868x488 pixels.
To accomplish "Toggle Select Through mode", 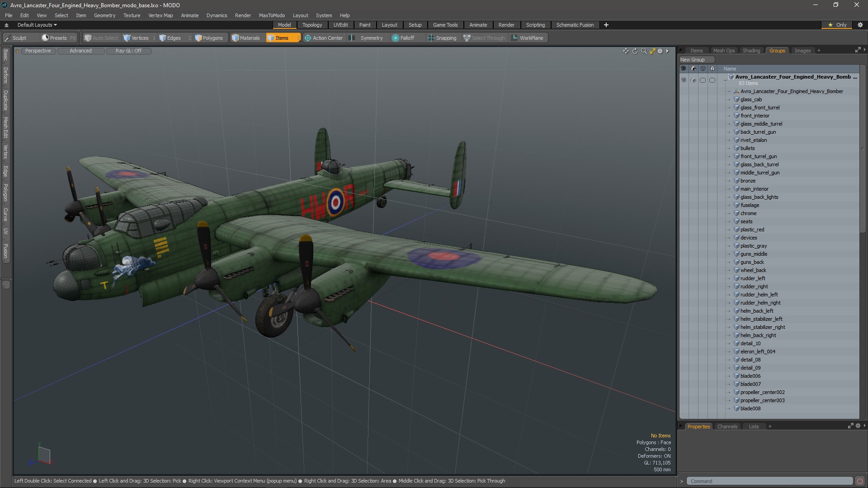I will (484, 38).
